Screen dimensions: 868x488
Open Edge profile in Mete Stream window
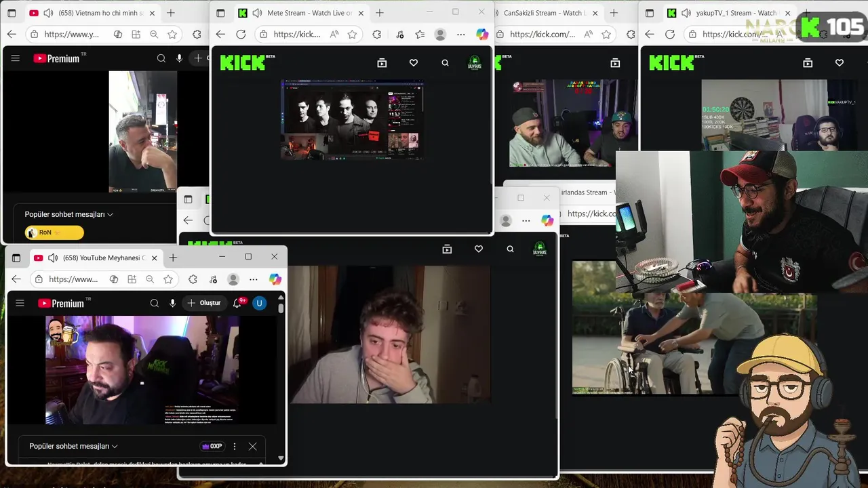[x=440, y=34]
